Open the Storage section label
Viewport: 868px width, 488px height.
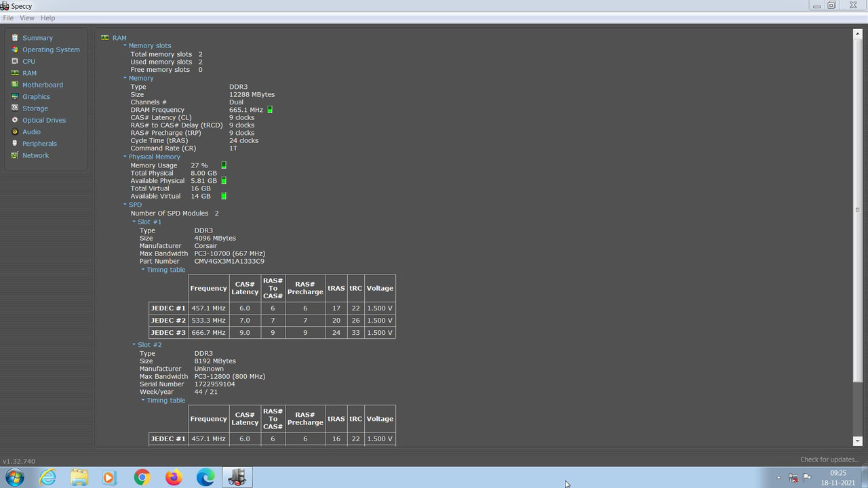coord(35,108)
